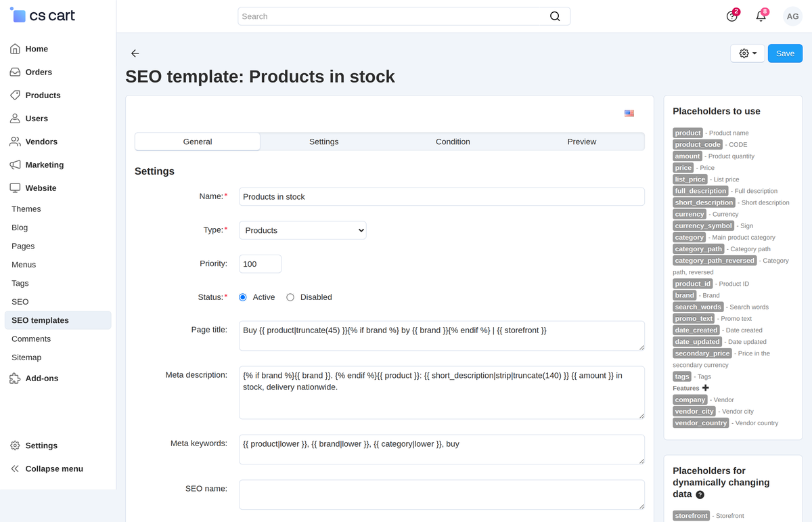Expand Features with the plus icon
The height and width of the screenshot is (522, 812).
point(706,388)
